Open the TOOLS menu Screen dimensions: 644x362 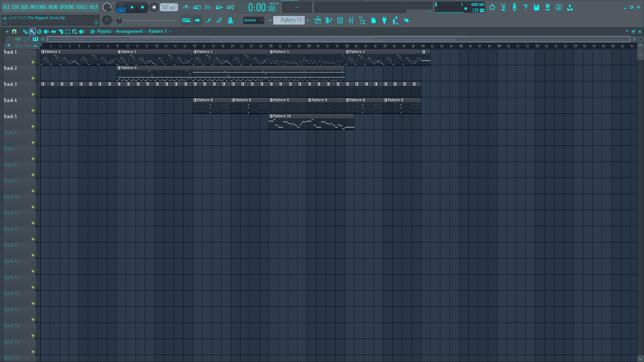coord(82,7)
